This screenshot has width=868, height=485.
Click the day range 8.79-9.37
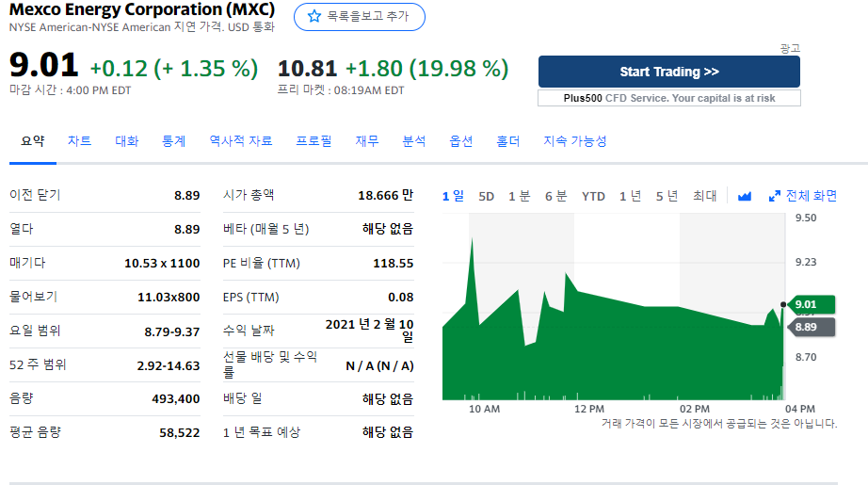coord(172,331)
